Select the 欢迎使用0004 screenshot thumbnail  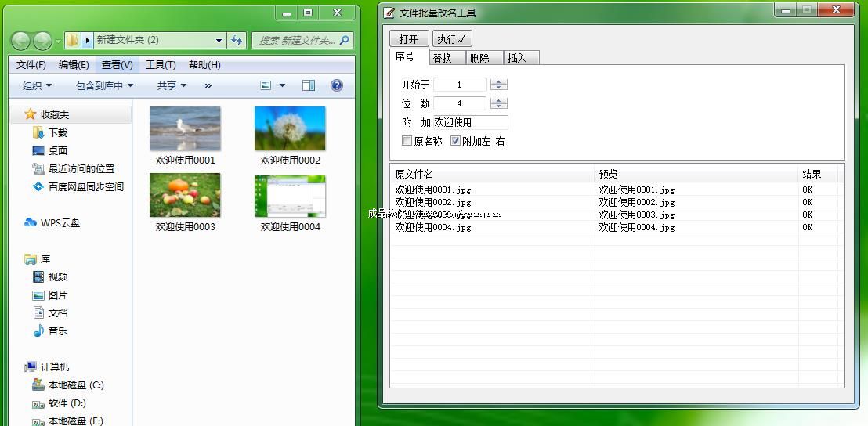click(290, 196)
